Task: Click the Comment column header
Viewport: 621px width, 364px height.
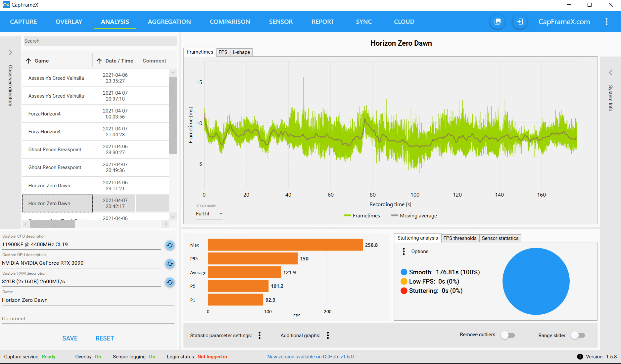Action: [154, 61]
